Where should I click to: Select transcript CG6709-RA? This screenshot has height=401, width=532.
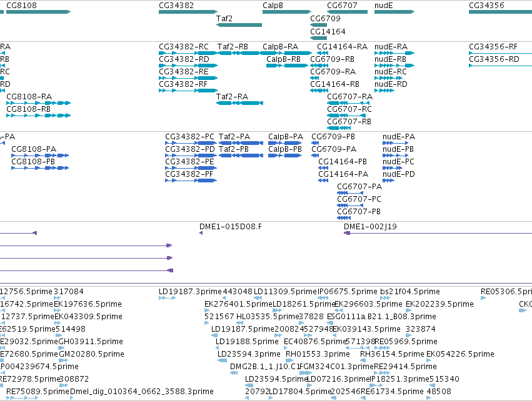(x=333, y=72)
